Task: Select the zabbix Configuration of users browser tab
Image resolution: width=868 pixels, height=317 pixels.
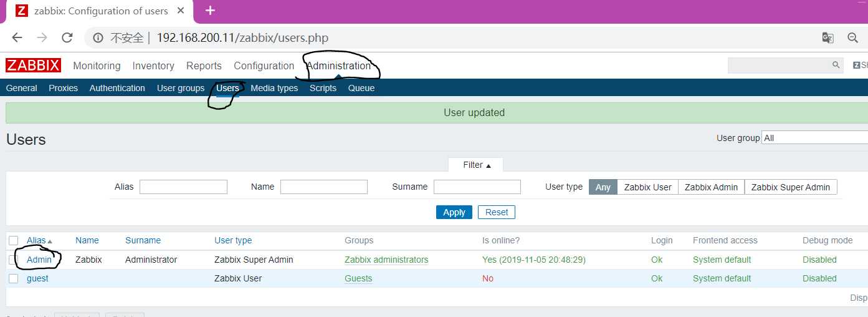Action: pos(100,11)
